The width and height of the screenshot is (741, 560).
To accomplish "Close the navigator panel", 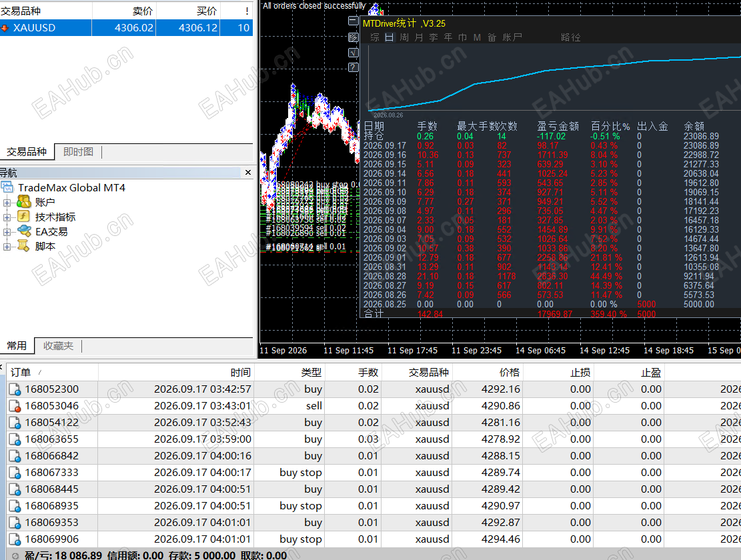I will [248, 173].
